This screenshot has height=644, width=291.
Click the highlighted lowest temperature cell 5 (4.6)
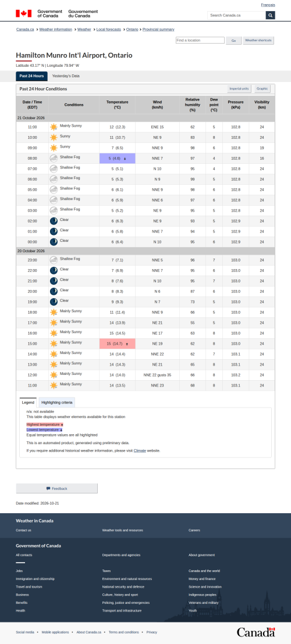pos(117,158)
